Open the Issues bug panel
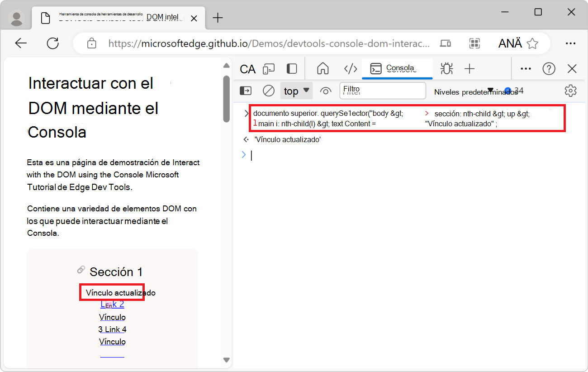The width and height of the screenshot is (588, 372). click(x=447, y=69)
